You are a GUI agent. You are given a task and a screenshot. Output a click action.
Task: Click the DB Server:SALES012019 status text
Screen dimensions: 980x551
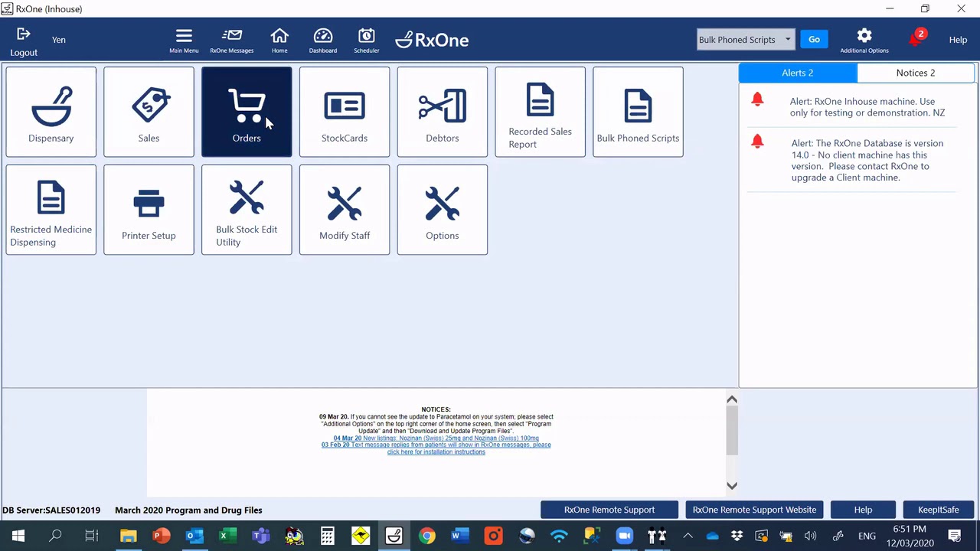click(51, 510)
